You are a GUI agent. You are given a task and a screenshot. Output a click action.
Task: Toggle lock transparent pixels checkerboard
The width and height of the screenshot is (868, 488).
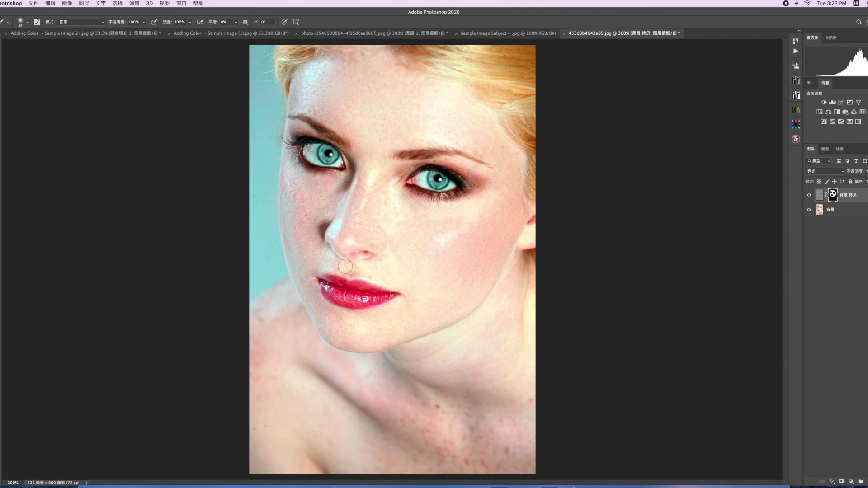pos(819,182)
